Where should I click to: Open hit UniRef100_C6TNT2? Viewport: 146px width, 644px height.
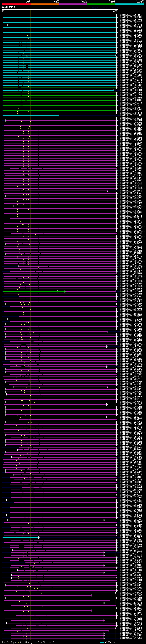coord(131,22)
